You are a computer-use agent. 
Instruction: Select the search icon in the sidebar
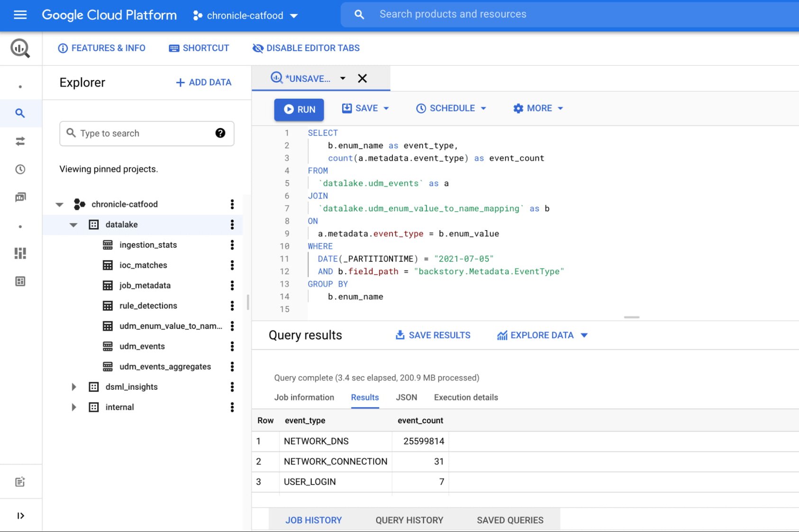tap(20, 113)
